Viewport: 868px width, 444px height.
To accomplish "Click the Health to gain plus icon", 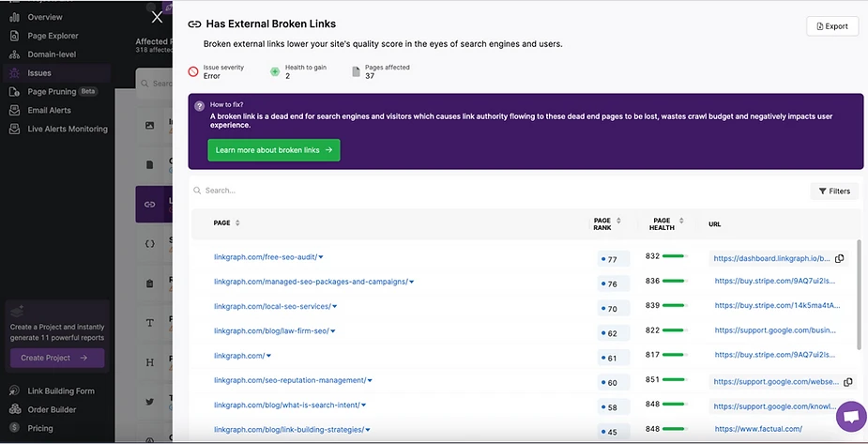I will [x=275, y=71].
